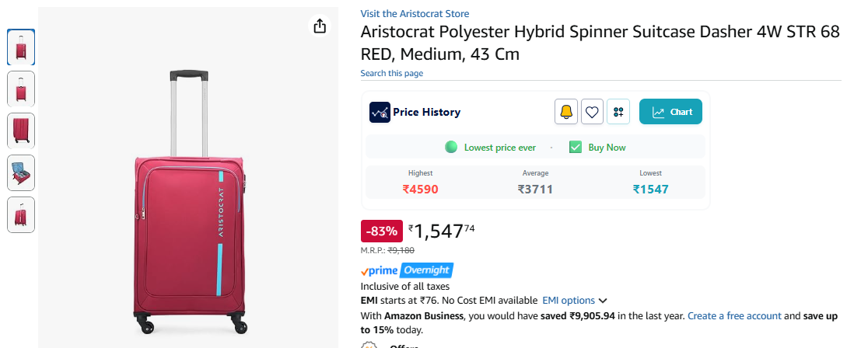Open the price Chart
868x348 pixels.
(x=670, y=112)
